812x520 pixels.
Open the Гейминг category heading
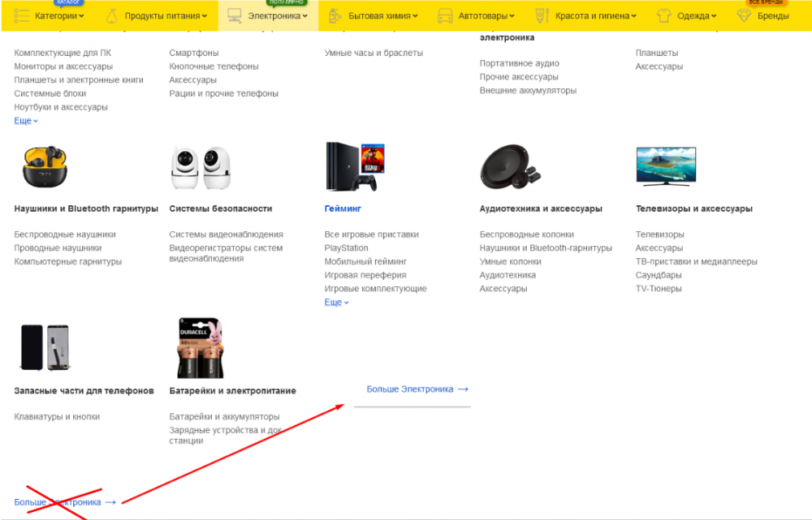(x=342, y=208)
